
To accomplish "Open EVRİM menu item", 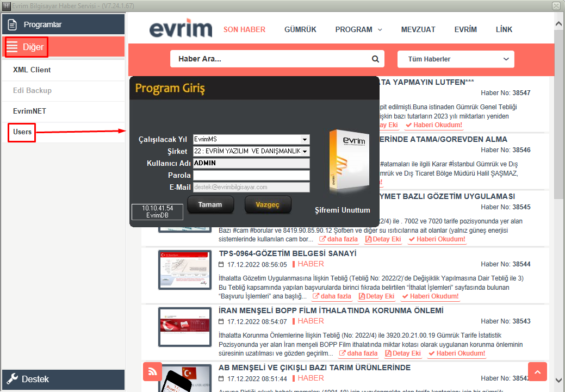I will click(x=465, y=29).
